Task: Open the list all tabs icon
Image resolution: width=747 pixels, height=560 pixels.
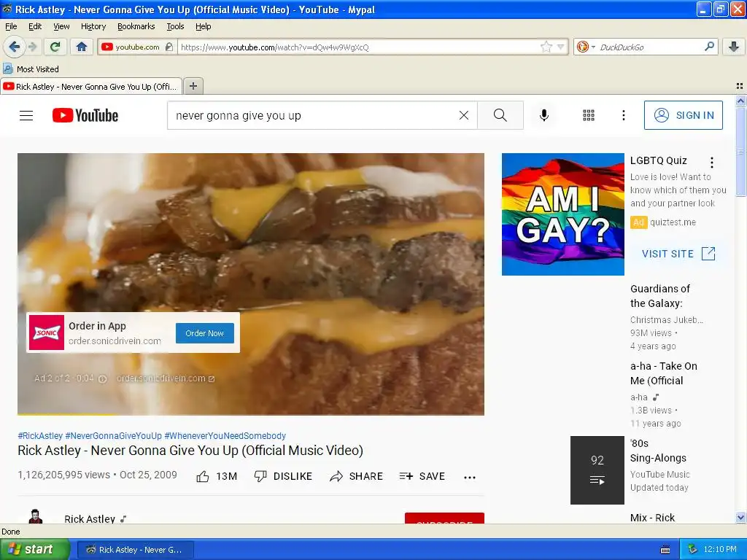Action: click(740, 86)
